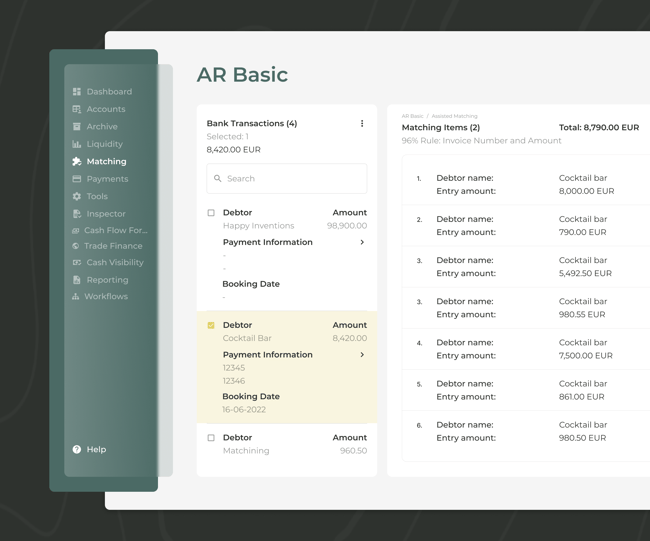
Task: Open Bank Transactions three-dot menu
Action: click(362, 123)
